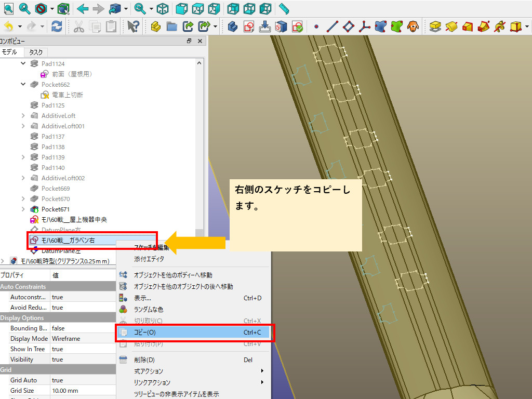Click the Pad extrude tool icon
The width and height of the screenshot is (532, 399).
[x=435, y=26]
